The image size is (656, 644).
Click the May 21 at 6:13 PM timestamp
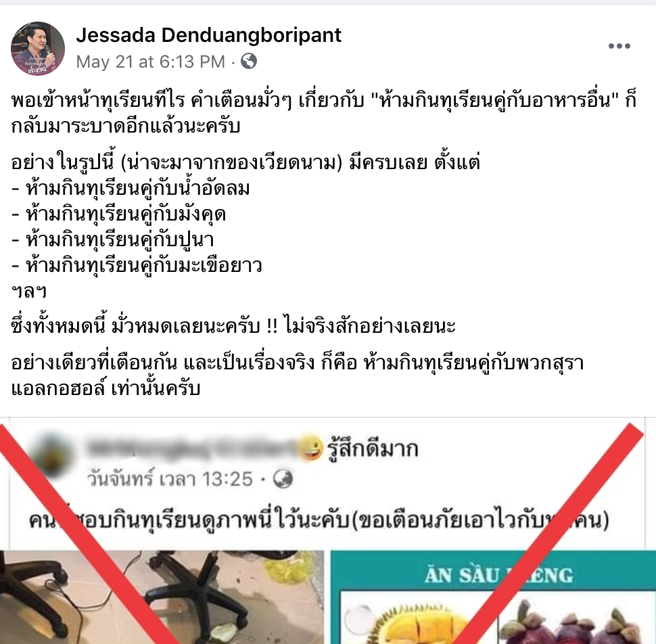151,62
